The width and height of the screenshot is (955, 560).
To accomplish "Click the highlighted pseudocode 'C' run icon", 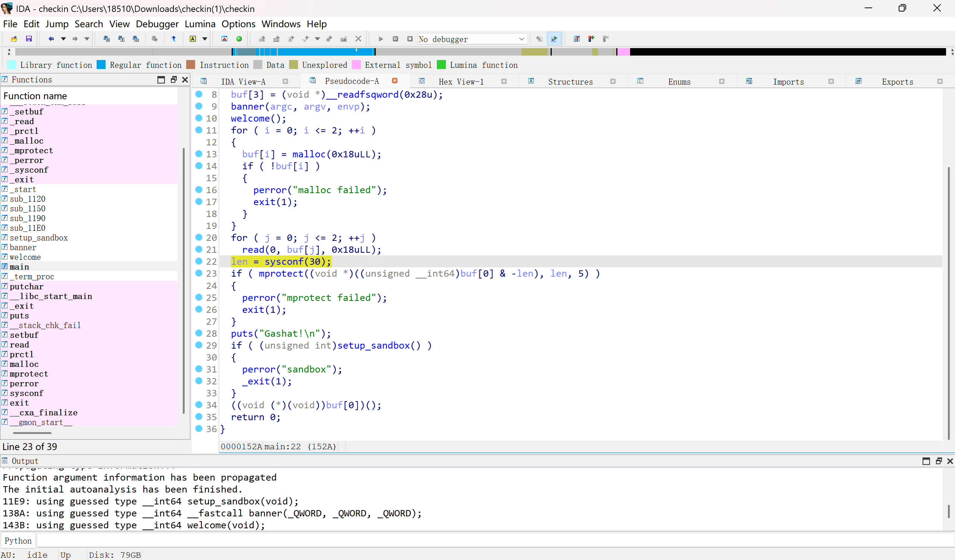I will click(x=554, y=39).
